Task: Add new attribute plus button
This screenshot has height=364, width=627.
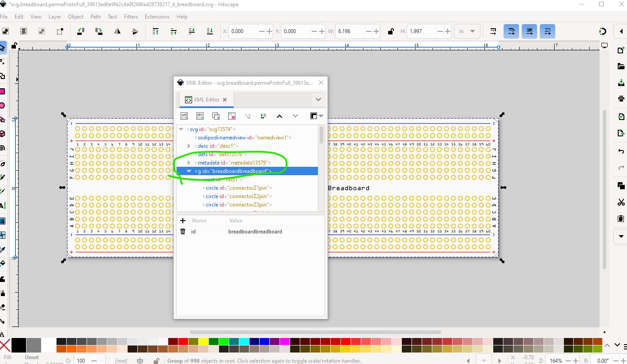Action: click(x=183, y=221)
